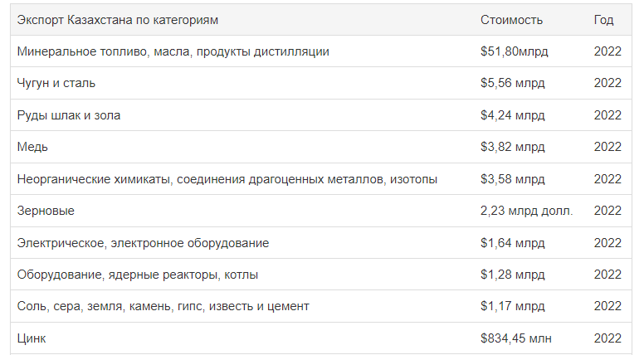Click the "$1,17 млрд" value cell
644x355 pixels.
(x=513, y=306)
